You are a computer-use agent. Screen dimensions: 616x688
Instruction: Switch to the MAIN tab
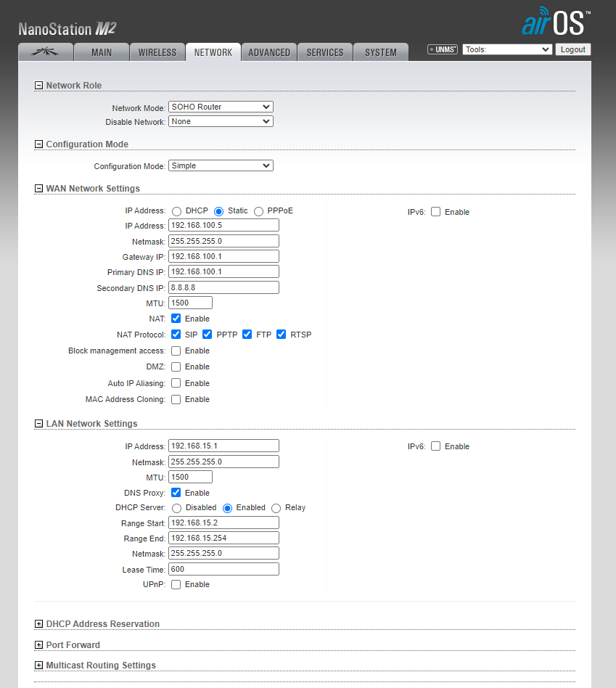[102, 52]
